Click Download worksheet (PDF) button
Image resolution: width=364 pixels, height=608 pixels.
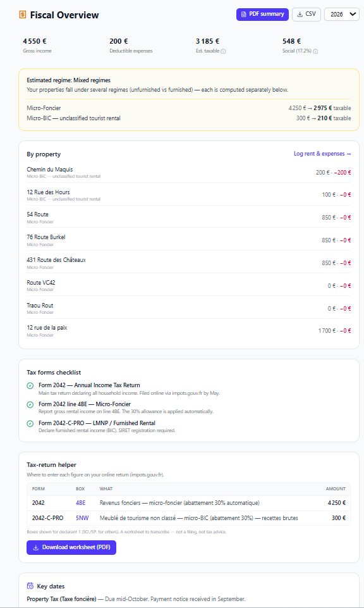[x=71, y=547]
